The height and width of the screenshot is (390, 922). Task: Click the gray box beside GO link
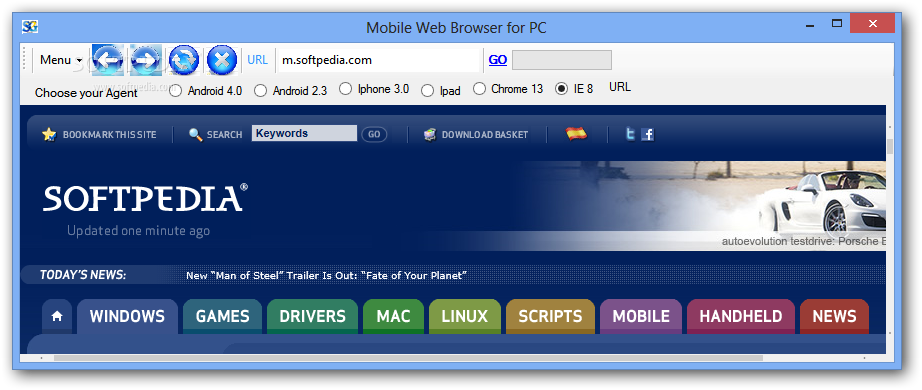click(x=562, y=60)
